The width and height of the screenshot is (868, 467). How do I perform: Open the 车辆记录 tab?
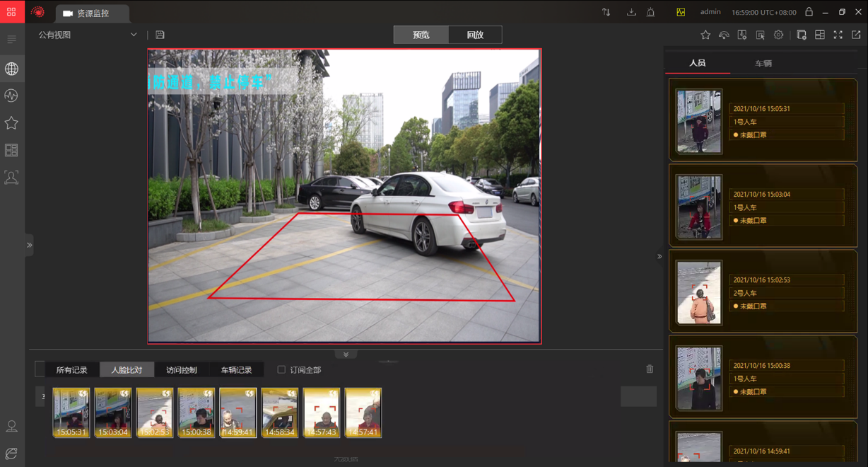[x=236, y=369]
